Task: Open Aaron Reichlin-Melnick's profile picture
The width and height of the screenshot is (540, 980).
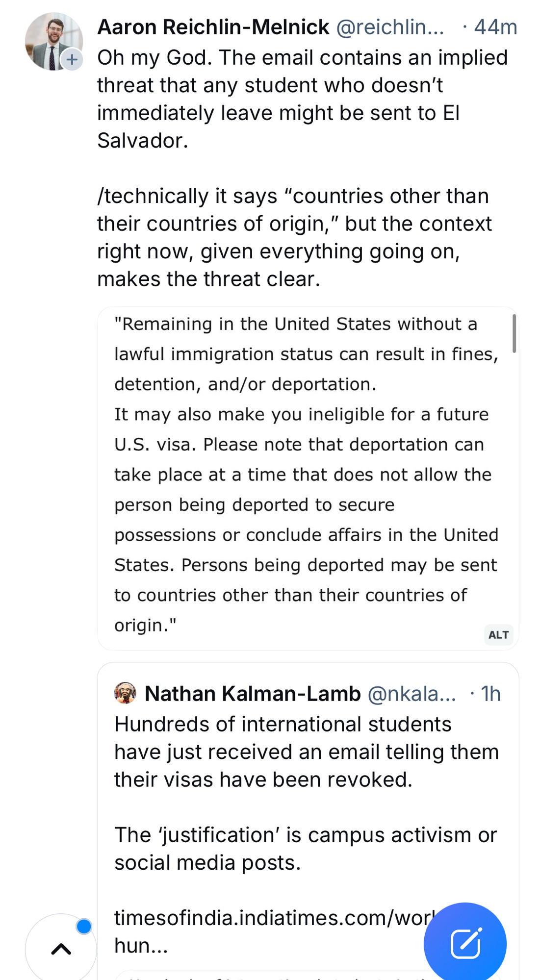Action: coord(53,42)
